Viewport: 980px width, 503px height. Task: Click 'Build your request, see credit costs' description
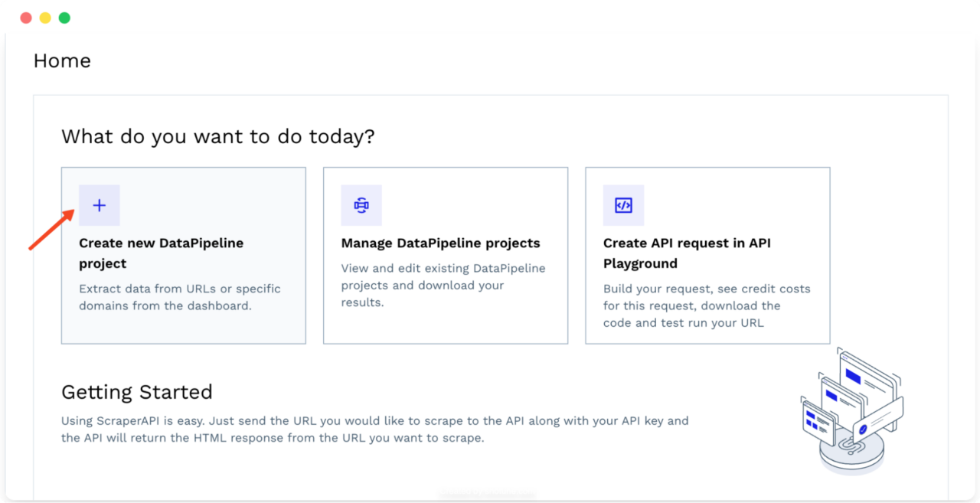[x=707, y=305]
